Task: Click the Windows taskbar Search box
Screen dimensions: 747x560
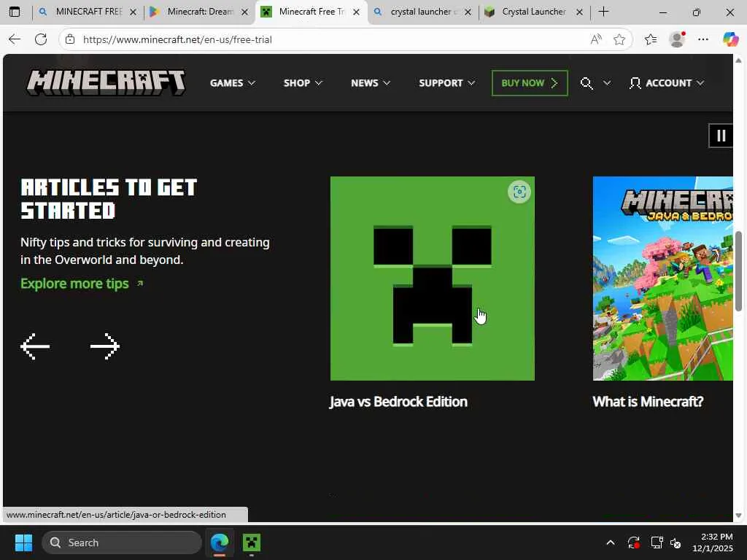Action: [x=122, y=542]
